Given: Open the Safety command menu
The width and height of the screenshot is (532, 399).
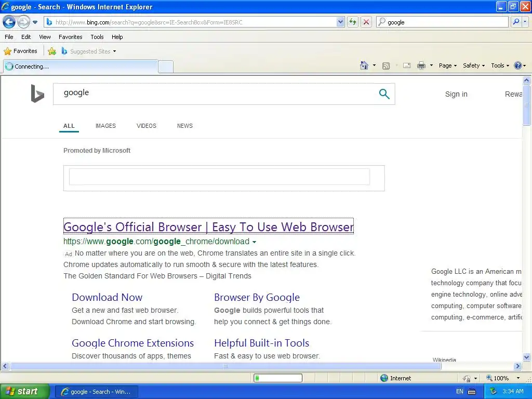Looking at the screenshot, I should coord(474,65).
